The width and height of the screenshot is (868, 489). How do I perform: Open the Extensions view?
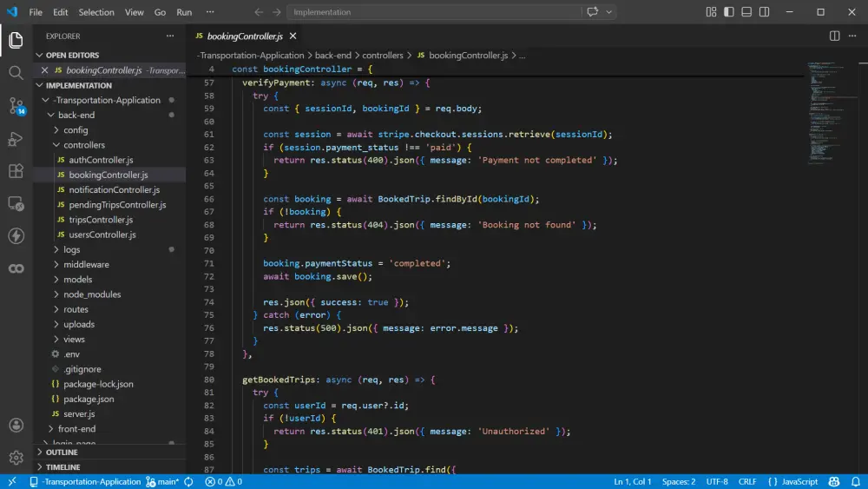click(x=16, y=170)
